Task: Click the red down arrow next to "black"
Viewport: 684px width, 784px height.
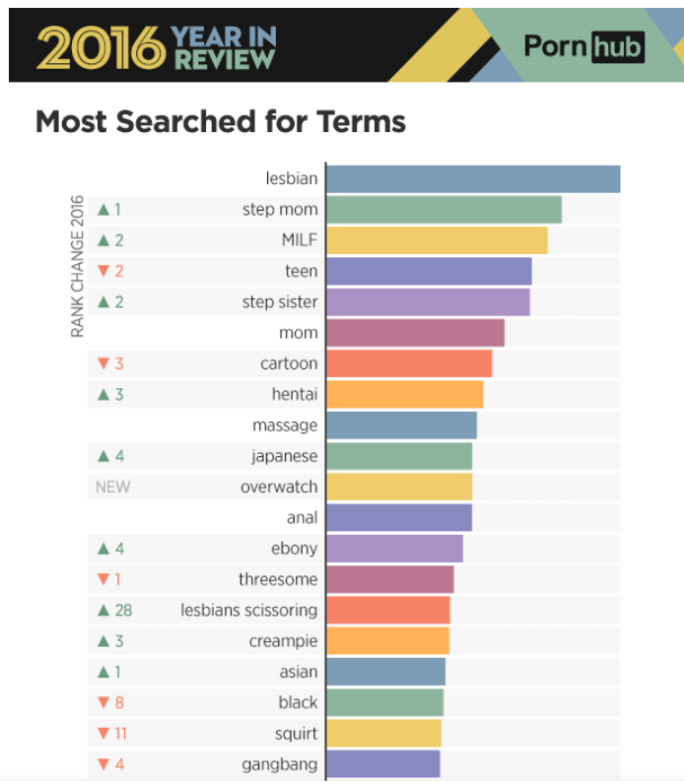Action: click(x=103, y=703)
